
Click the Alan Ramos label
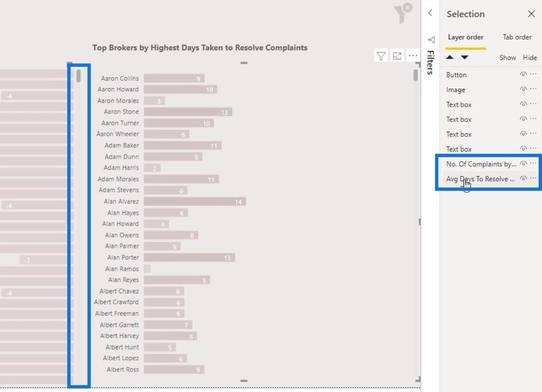(122, 268)
